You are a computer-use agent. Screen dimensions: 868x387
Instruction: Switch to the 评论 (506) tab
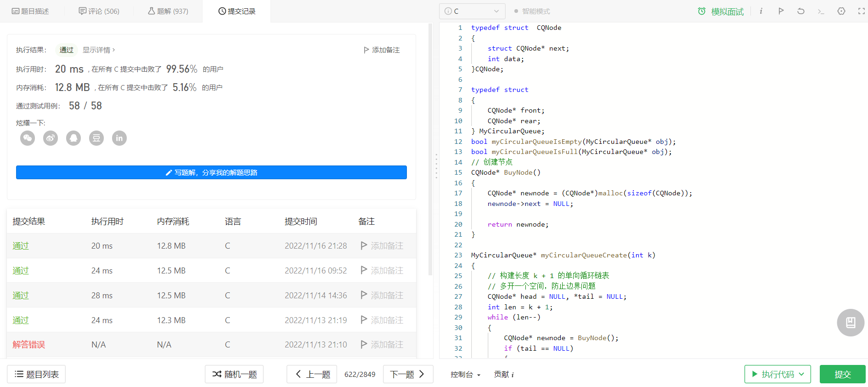(99, 11)
